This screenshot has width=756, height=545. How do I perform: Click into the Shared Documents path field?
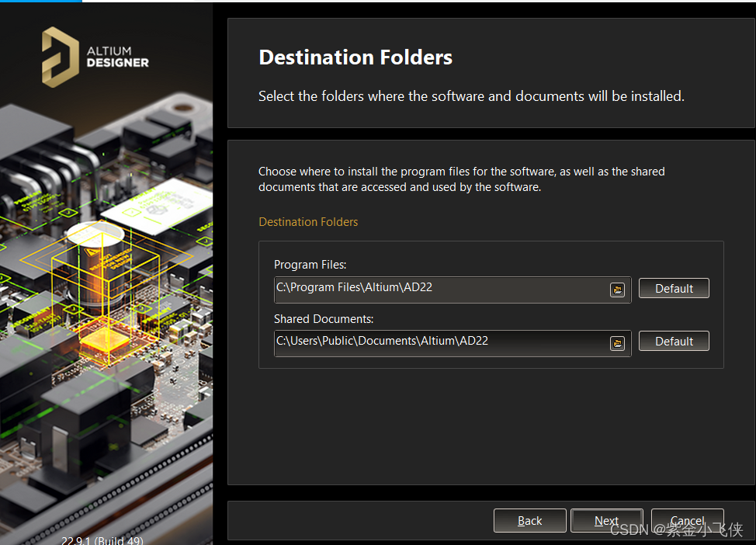pyautogui.click(x=439, y=342)
